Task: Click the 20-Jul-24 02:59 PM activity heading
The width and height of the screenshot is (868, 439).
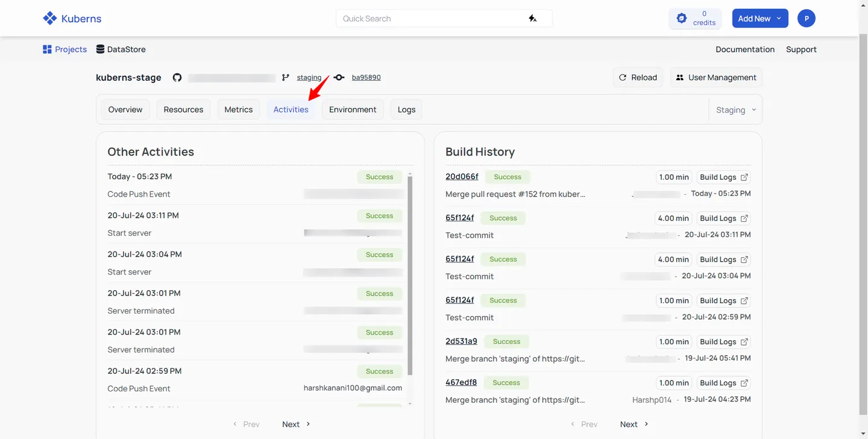Action: 145,371
